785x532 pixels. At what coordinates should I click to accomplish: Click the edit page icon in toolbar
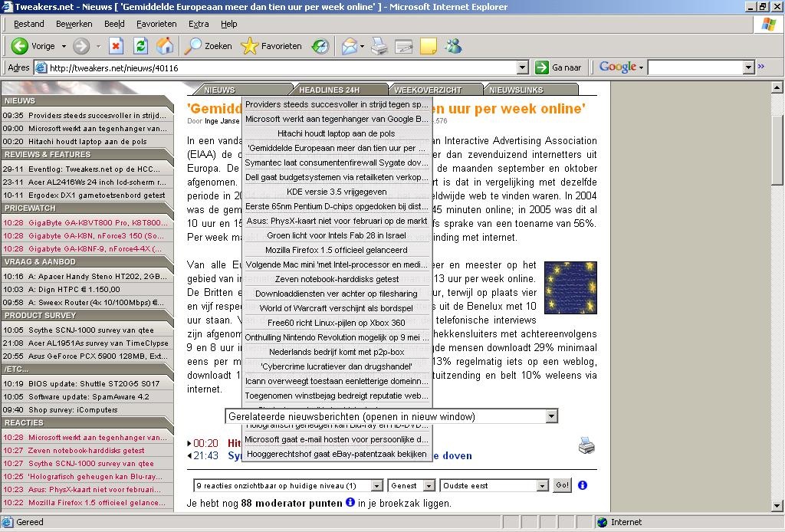(403, 46)
